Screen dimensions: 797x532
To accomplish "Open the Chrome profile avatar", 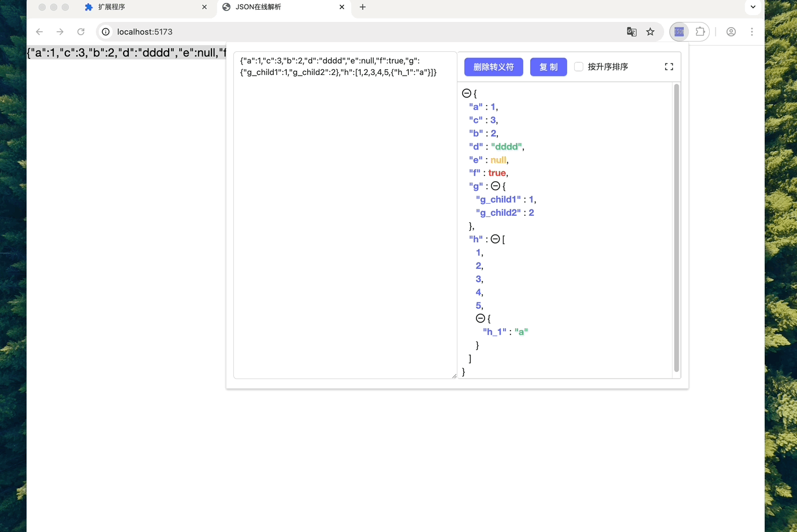I will point(731,32).
